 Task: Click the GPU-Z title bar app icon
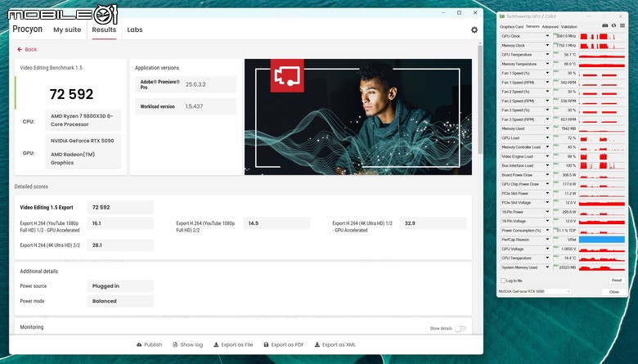click(502, 16)
